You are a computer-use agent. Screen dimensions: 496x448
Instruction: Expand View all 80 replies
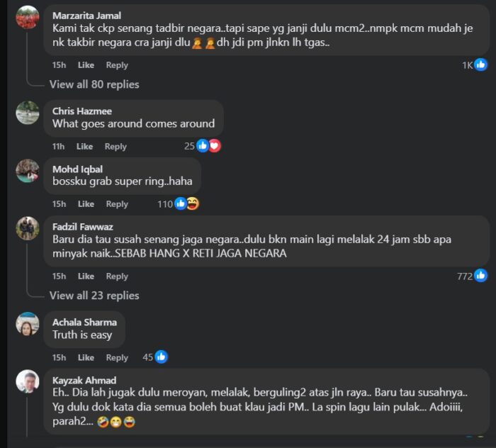[x=94, y=84]
